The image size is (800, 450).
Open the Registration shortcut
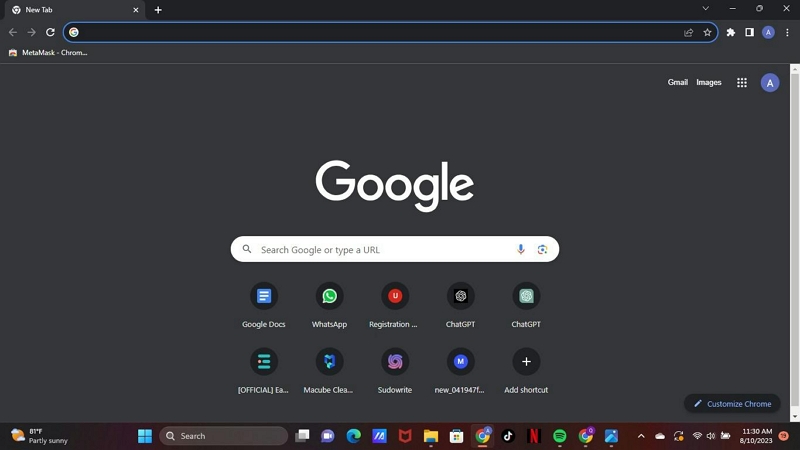395,305
